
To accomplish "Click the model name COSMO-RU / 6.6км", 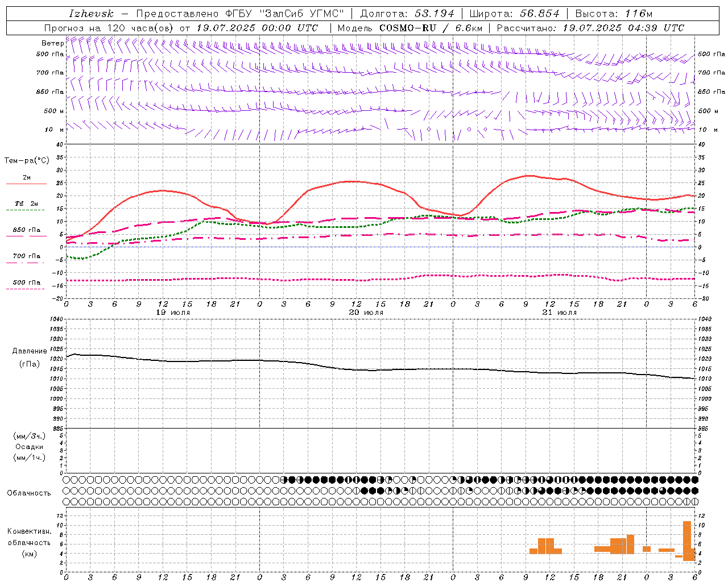I will [x=431, y=28].
